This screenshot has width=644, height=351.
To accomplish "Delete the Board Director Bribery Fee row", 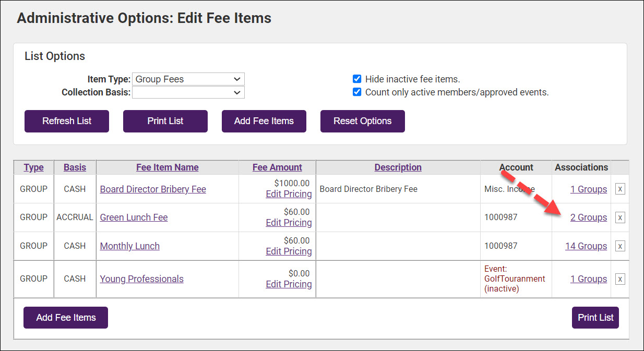I will click(x=619, y=189).
